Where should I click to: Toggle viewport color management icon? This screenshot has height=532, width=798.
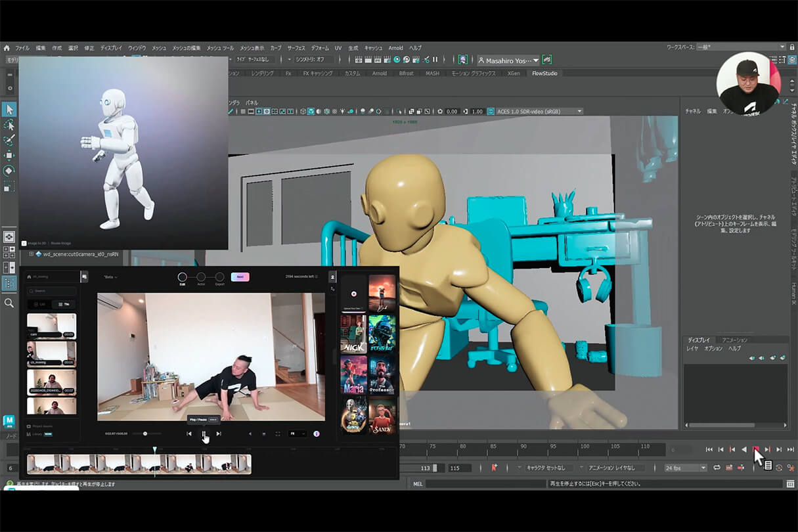click(x=489, y=112)
